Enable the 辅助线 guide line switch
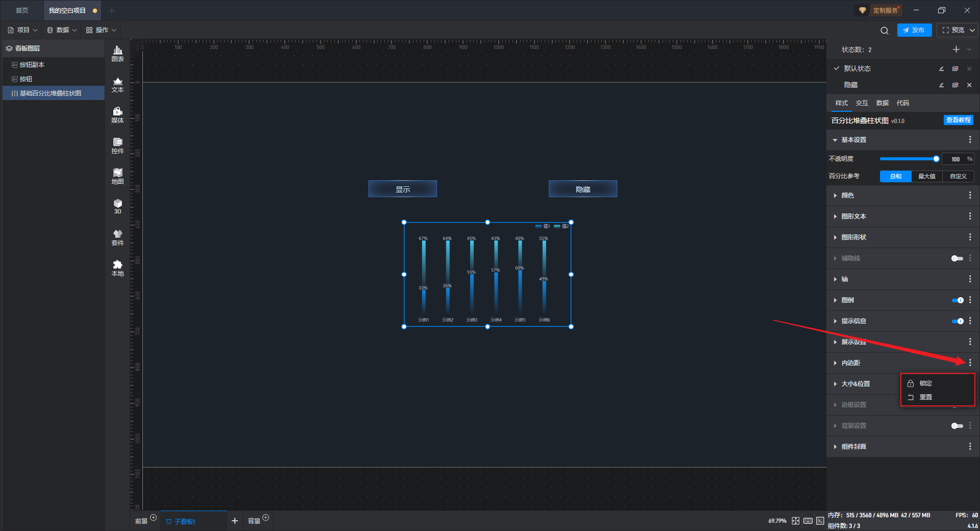This screenshot has width=980, height=531. [x=957, y=258]
